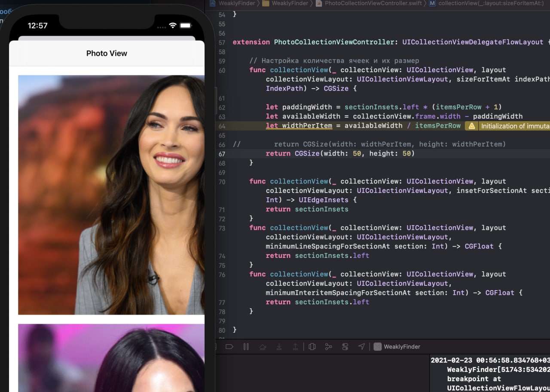
Task: Click 'return sectionInsets' on line 71
Action: click(x=307, y=209)
